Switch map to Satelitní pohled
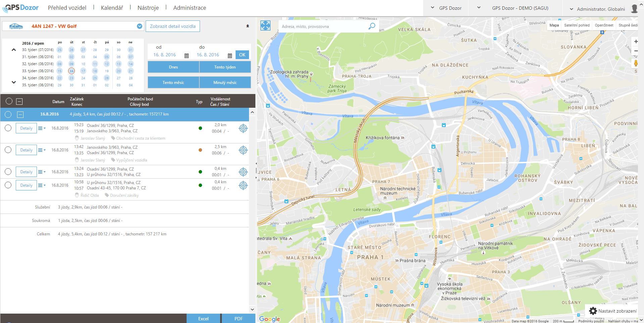 click(577, 25)
